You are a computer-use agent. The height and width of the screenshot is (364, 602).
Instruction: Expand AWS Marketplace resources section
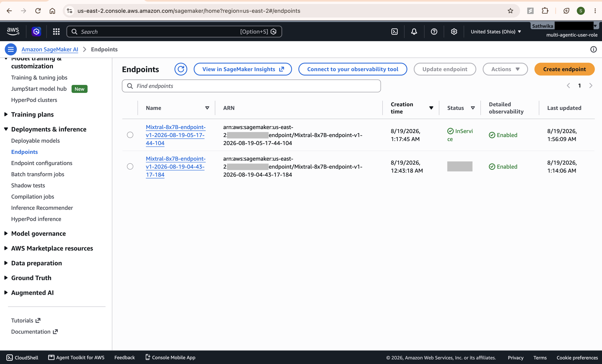point(6,248)
